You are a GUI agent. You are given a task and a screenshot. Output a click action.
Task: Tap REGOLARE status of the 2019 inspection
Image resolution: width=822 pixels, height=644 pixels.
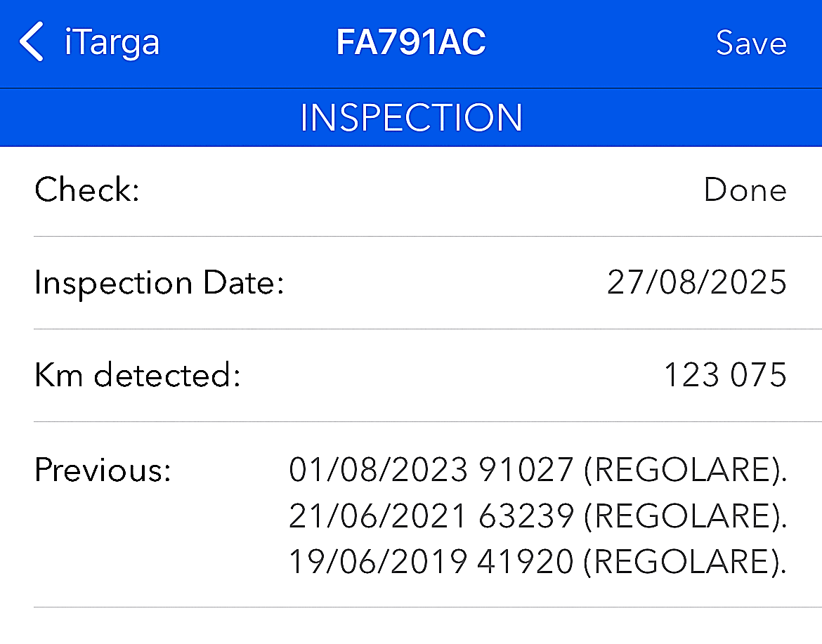click(x=684, y=563)
